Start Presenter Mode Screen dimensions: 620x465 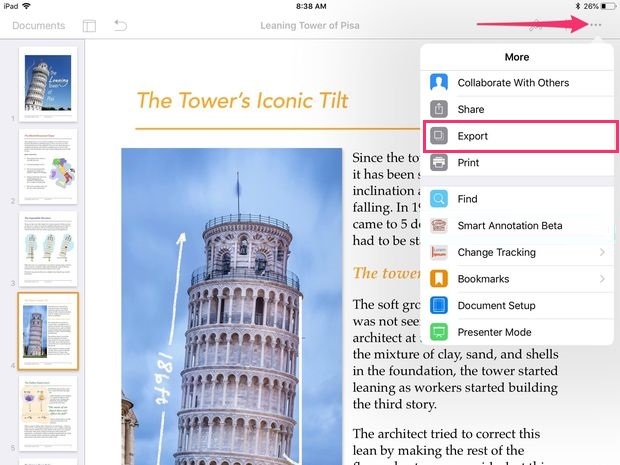coord(517,332)
